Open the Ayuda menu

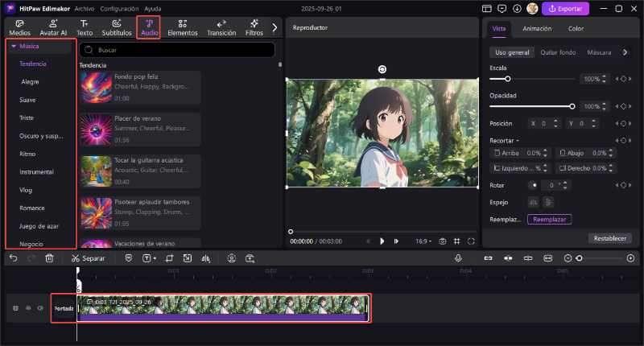(153, 9)
